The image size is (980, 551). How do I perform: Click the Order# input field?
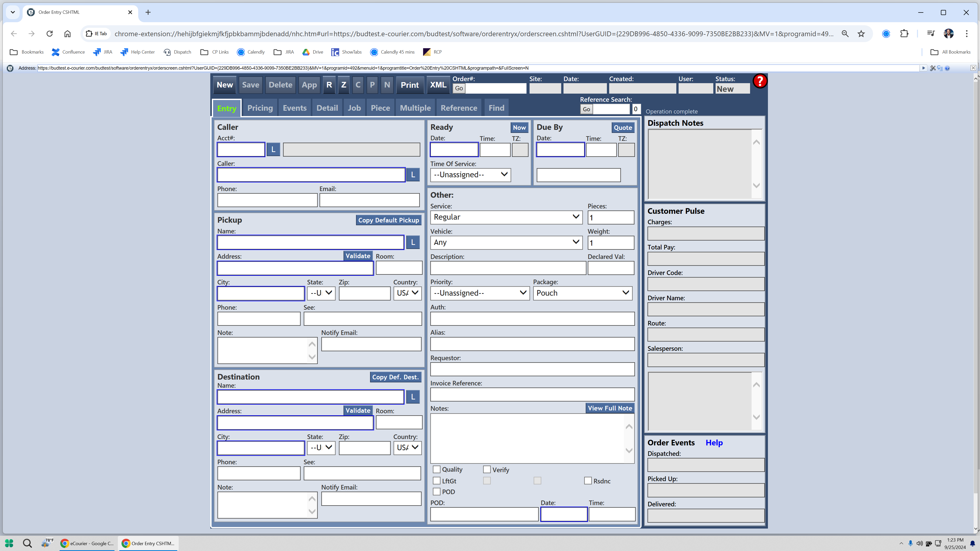(496, 88)
